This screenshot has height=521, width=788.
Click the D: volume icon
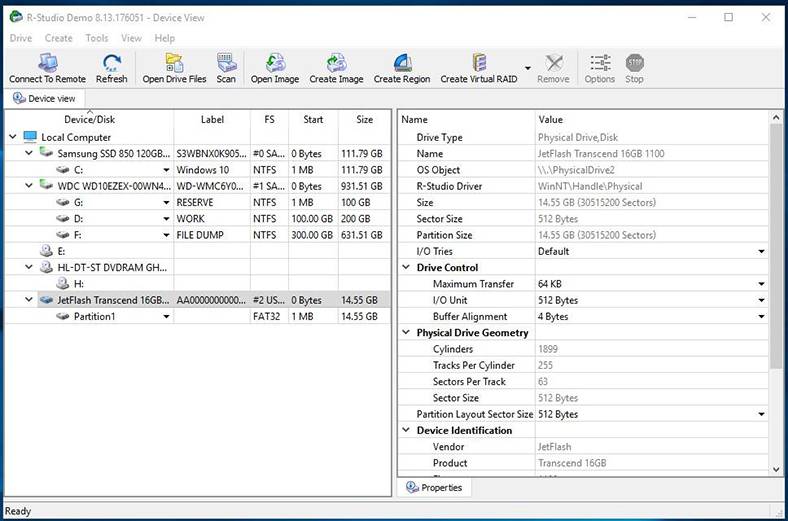point(63,219)
